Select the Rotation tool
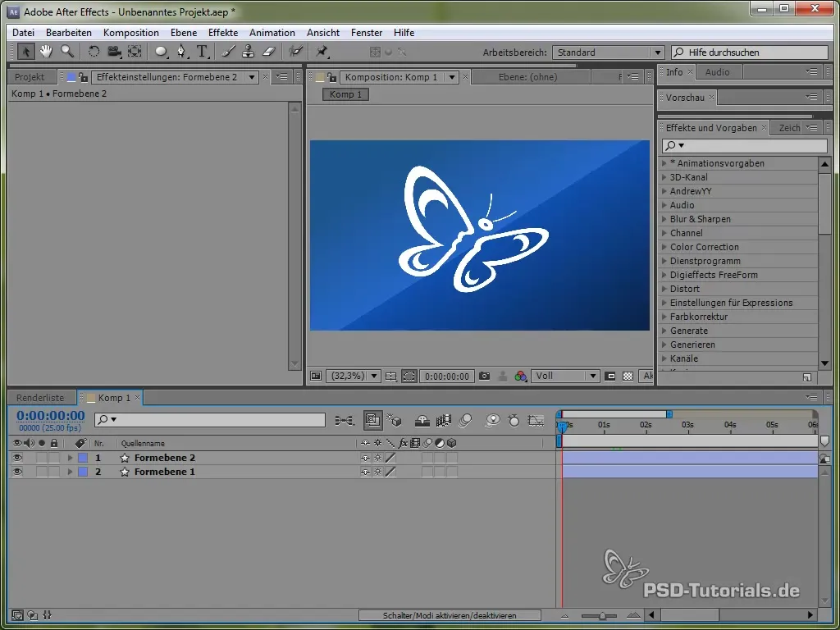840x630 pixels. pos(94,52)
